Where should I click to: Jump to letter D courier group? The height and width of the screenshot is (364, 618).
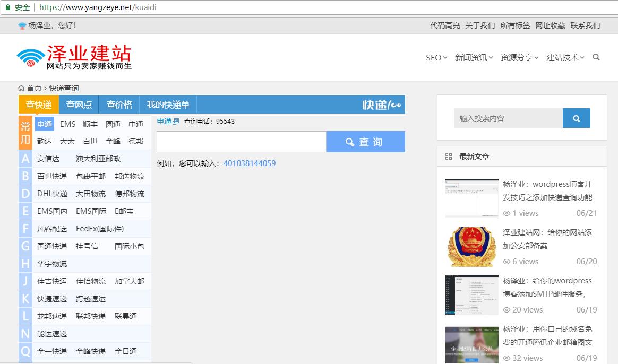pyautogui.click(x=25, y=194)
